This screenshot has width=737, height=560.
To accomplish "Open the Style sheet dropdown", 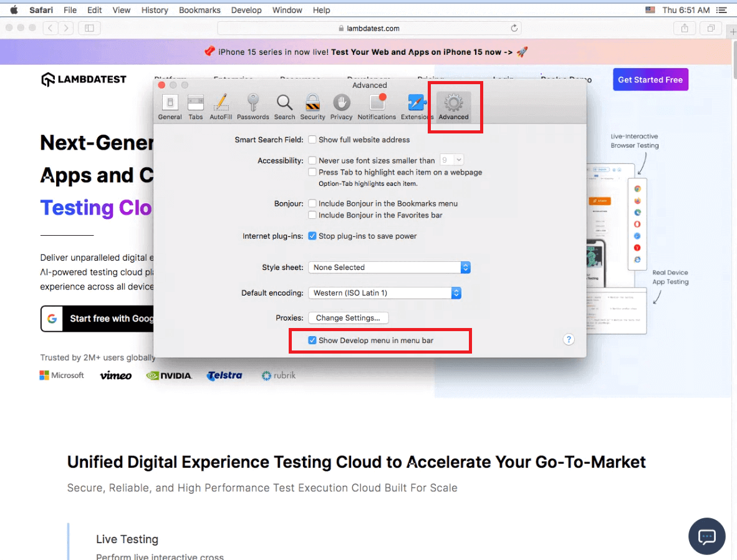I will [x=389, y=268].
